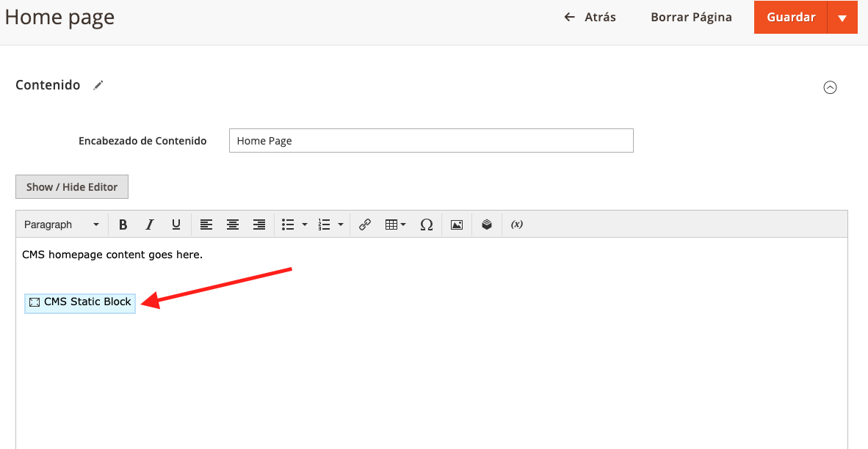Align text left in the editor
868x449 pixels.
(x=206, y=224)
